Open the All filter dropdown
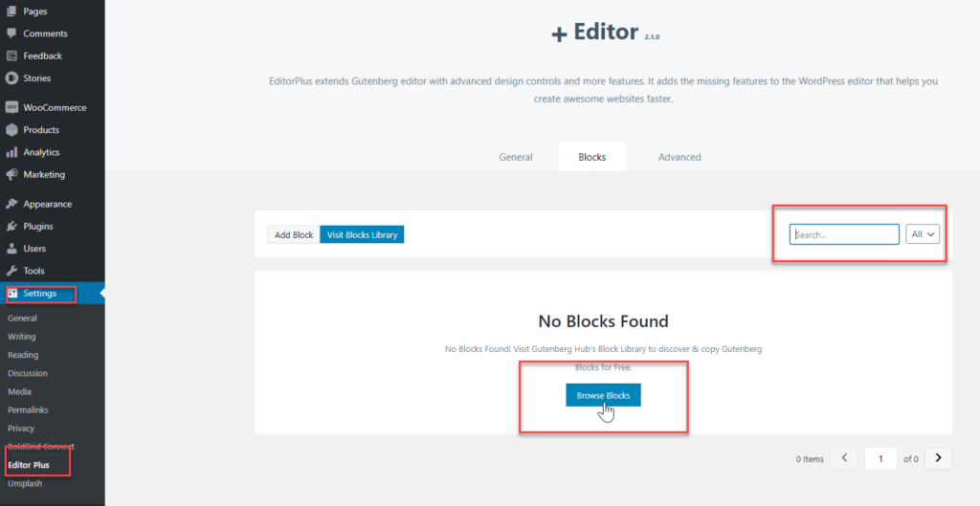 click(x=923, y=234)
